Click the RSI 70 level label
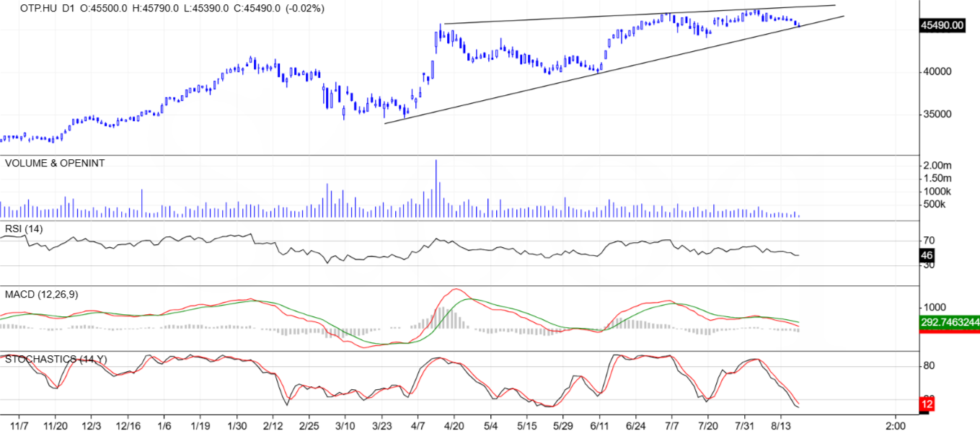 [930, 241]
